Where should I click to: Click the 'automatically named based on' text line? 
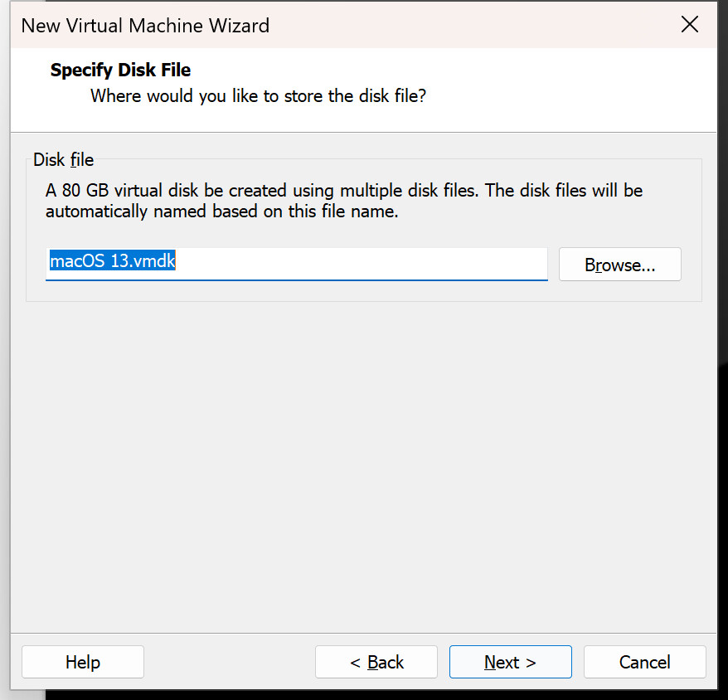[222, 211]
